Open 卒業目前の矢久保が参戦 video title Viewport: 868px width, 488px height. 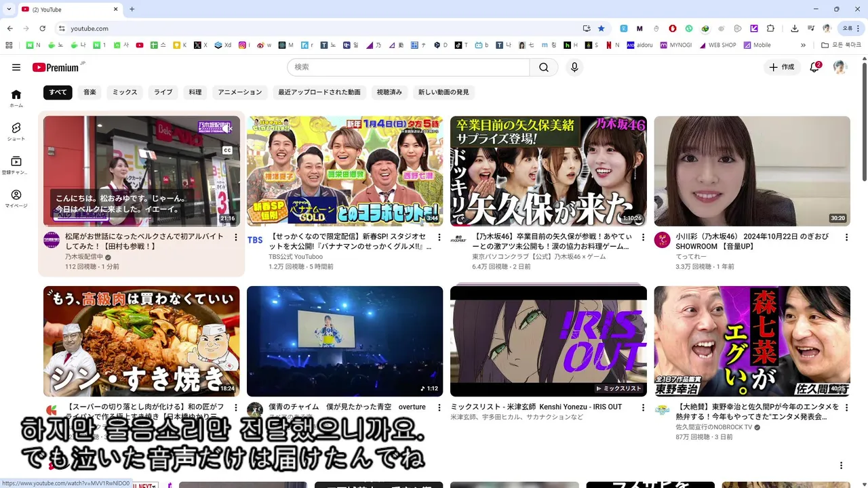tap(552, 241)
